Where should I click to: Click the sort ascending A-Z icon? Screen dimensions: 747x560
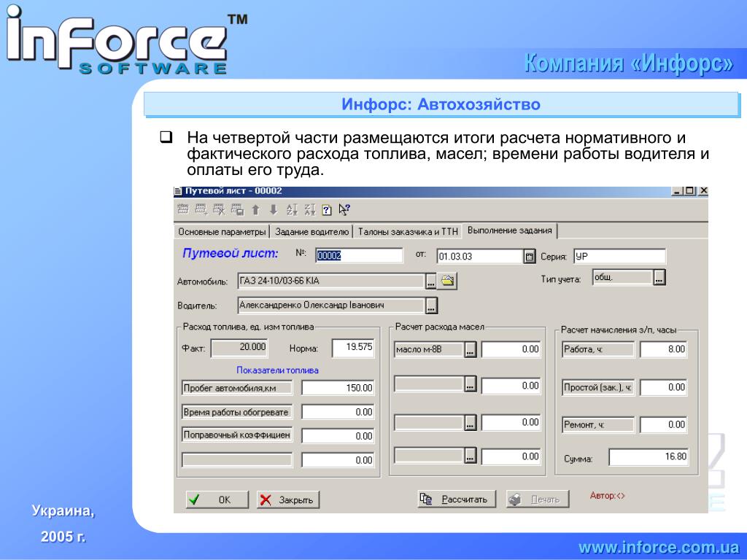coord(292,209)
